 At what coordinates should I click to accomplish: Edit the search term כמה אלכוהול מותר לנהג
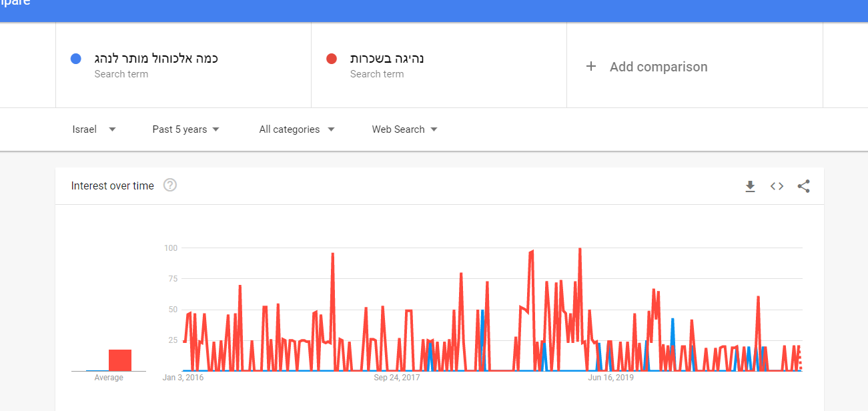(x=156, y=59)
